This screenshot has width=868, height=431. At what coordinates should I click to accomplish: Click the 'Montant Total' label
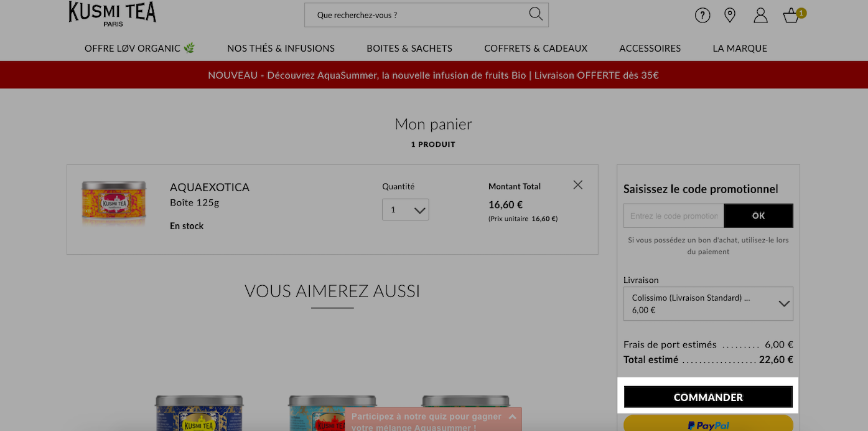pyautogui.click(x=515, y=186)
